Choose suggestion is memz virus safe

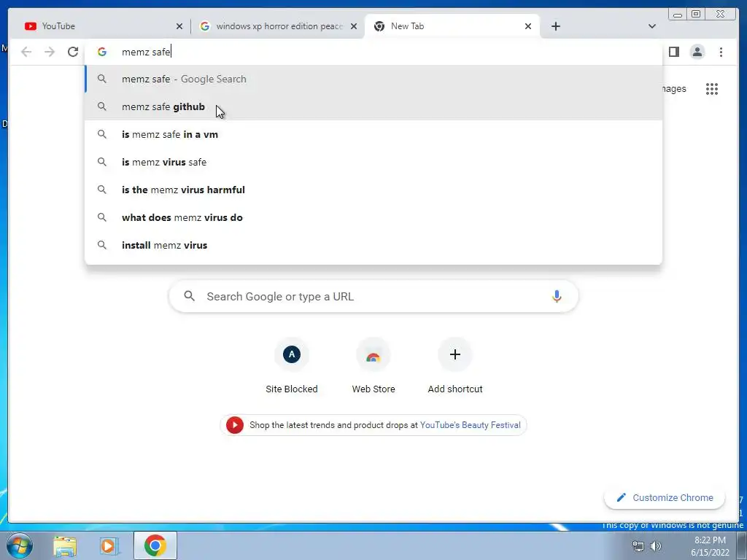coord(373,162)
